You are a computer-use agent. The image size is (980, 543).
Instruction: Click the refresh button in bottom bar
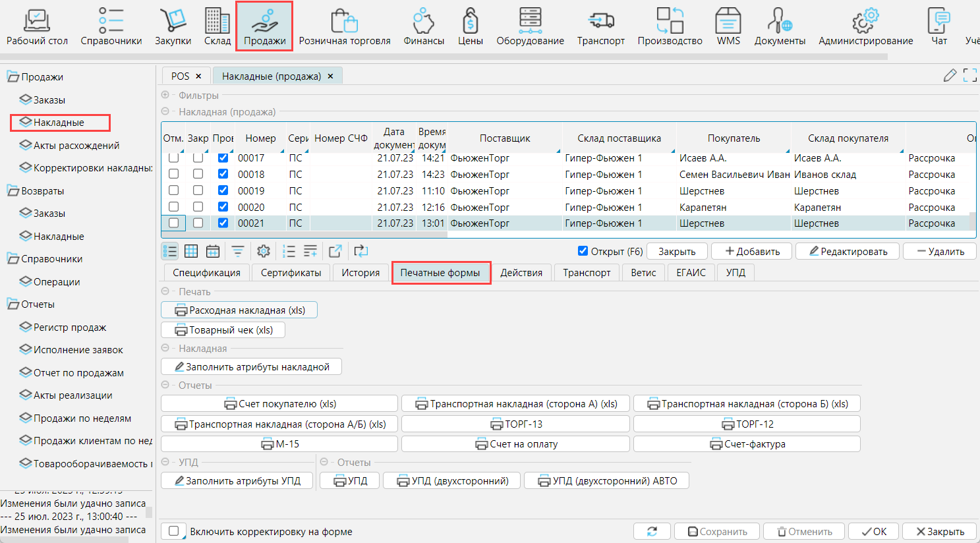[x=652, y=531]
